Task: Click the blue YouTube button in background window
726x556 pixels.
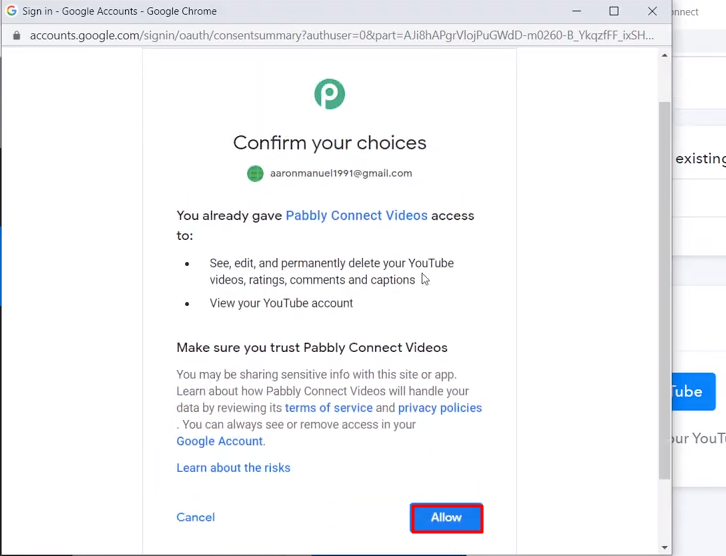Action: (x=694, y=392)
